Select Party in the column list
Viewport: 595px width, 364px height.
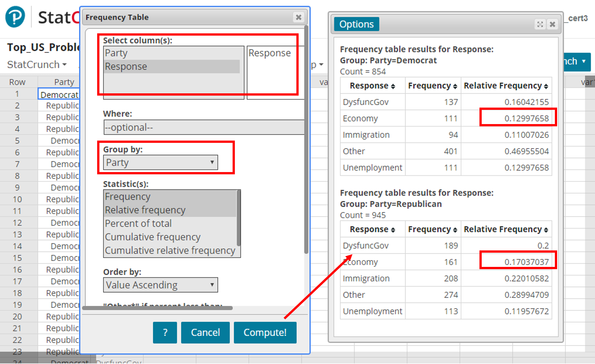tap(116, 53)
